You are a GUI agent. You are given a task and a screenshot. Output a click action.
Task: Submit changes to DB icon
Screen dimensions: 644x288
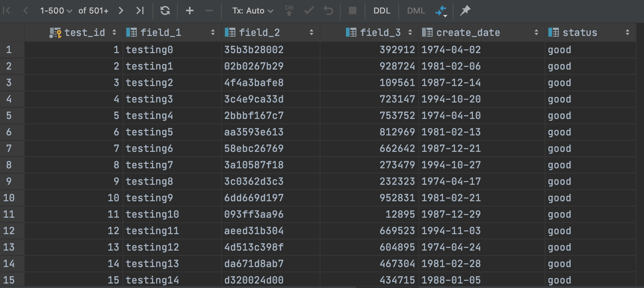click(289, 10)
